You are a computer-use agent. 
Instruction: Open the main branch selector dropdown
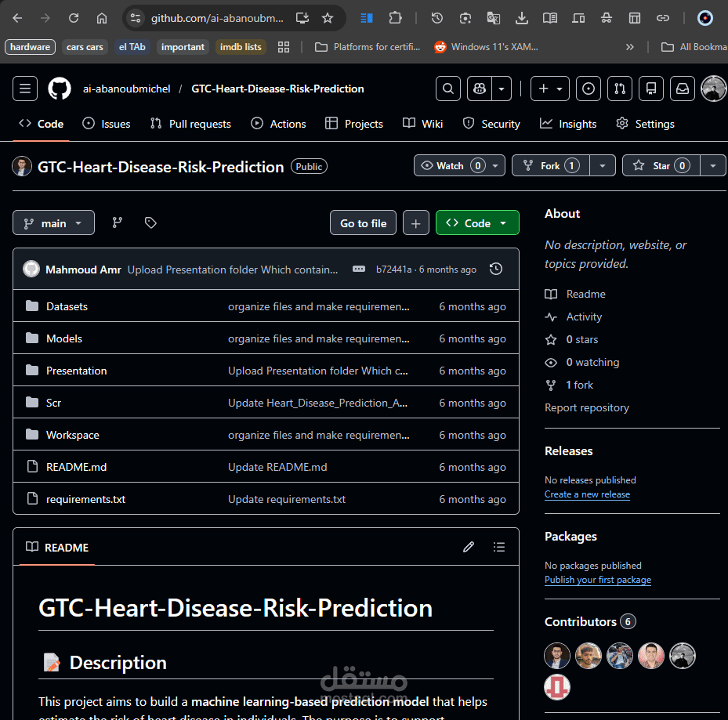pos(53,223)
